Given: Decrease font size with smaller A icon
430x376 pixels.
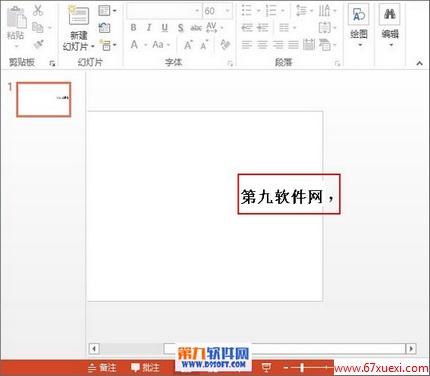Looking at the screenshot, I should pyautogui.click(x=204, y=45).
